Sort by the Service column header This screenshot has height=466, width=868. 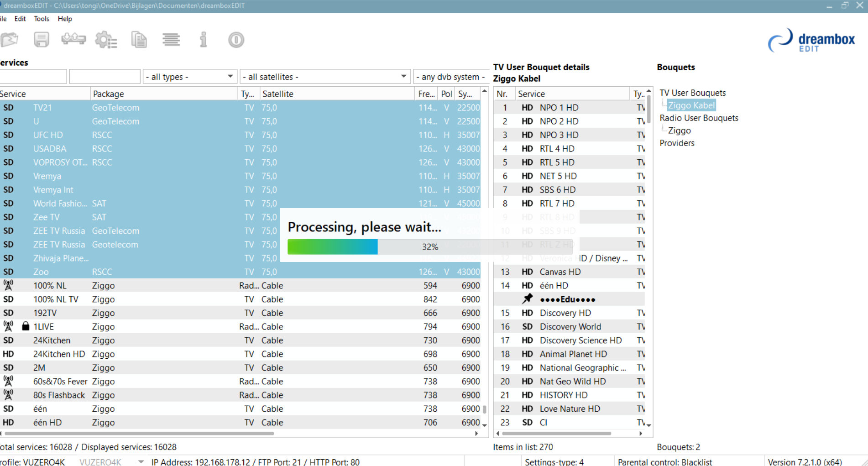click(45, 94)
